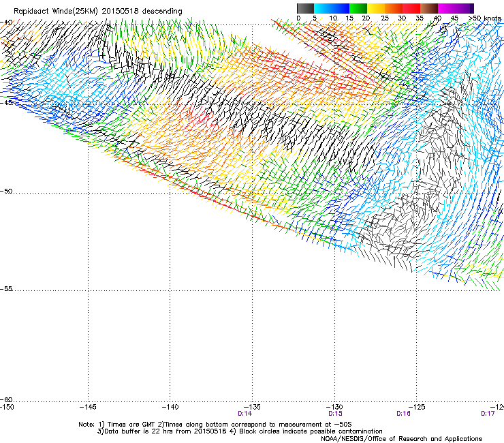Viewport: 504px width, 443px height.
Task: Click the '-55' latitude axis label
Action: [x=6, y=289]
